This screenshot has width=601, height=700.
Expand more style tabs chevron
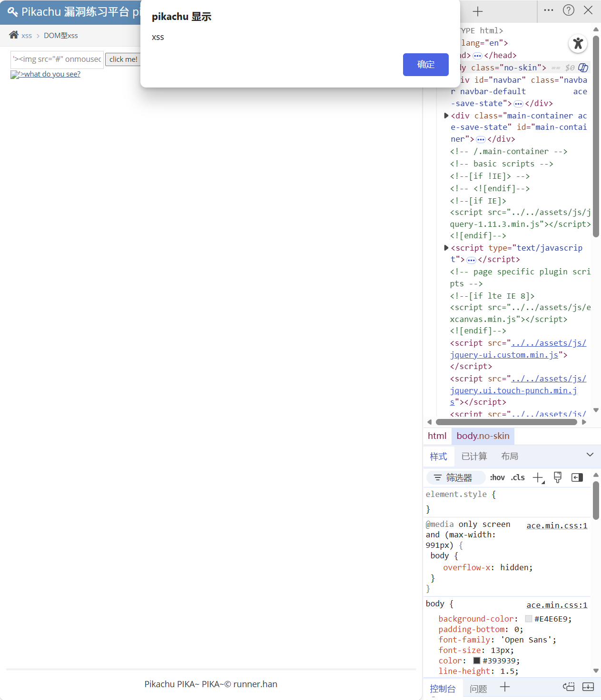pyautogui.click(x=590, y=455)
